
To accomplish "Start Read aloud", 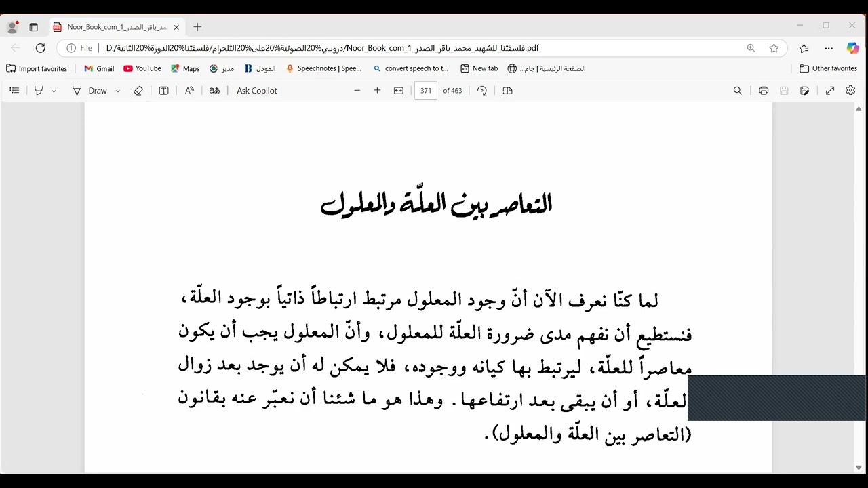I will point(189,91).
